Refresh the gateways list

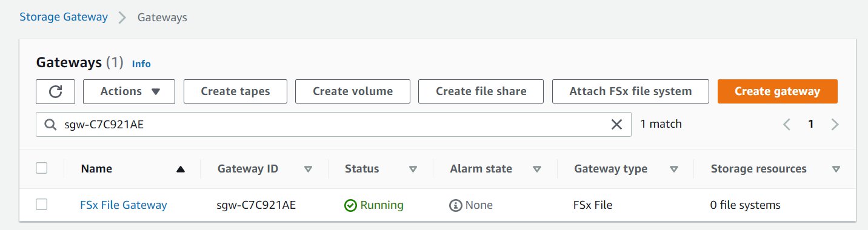pyautogui.click(x=55, y=91)
